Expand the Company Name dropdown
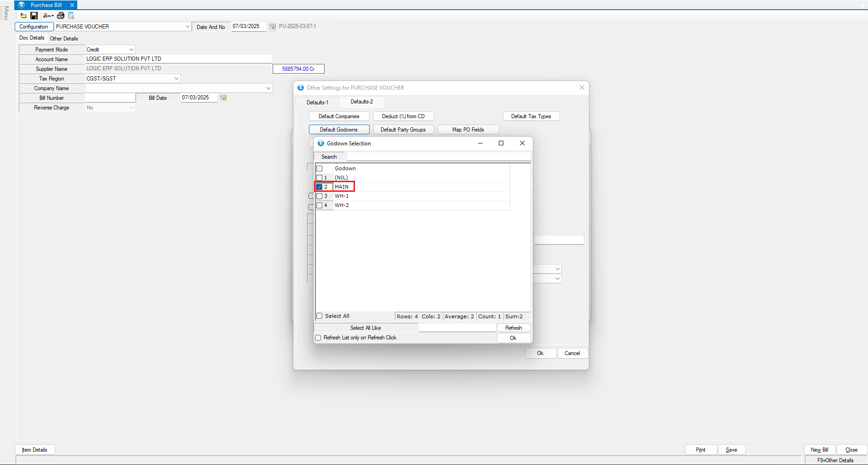This screenshot has width=868, height=465. click(268, 88)
